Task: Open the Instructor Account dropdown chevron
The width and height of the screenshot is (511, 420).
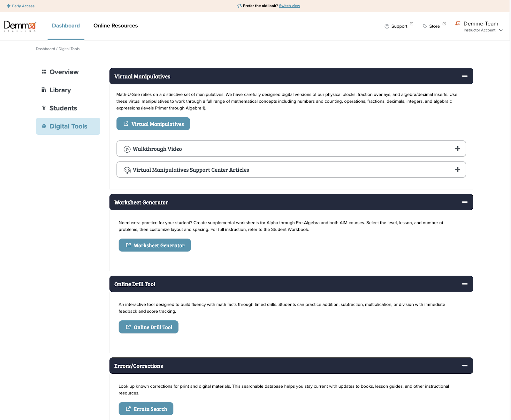Action: [x=501, y=30]
